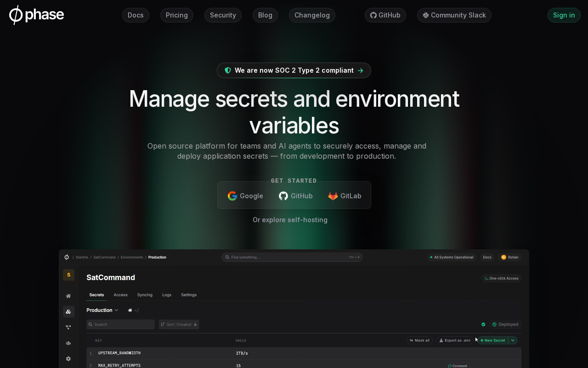
Task: Switch to the Syncing tab
Action: click(145, 295)
